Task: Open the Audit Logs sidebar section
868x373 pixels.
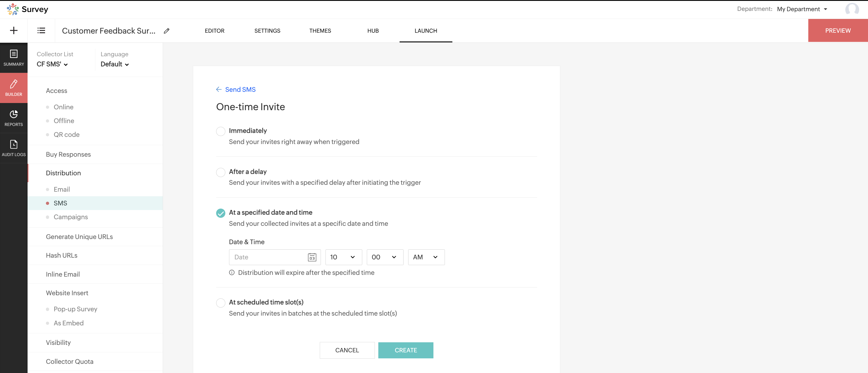Action: click(x=14, y=148)
